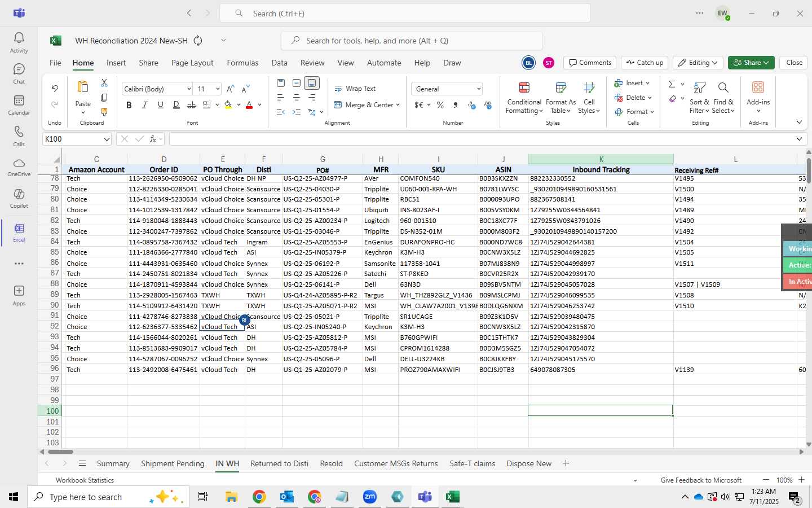Viewport: 812px width, 508px height.
Task: Toggle double underline formatting
Action: click(176, 105)
